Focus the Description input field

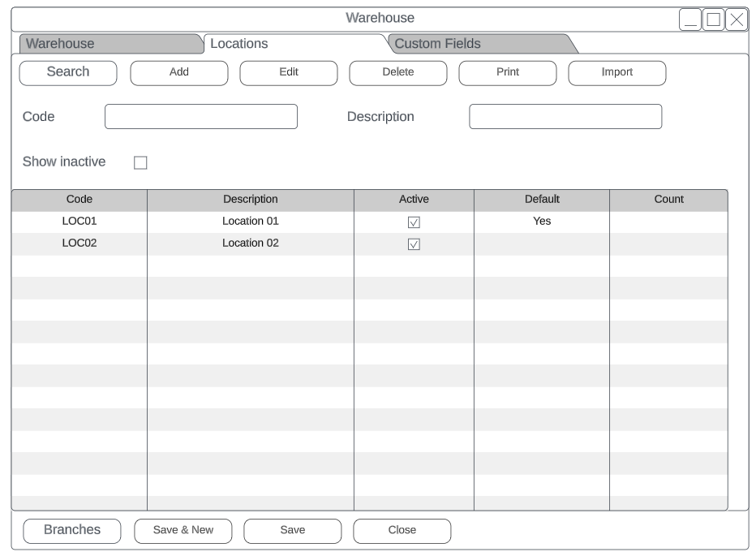(x=565, y=116)
